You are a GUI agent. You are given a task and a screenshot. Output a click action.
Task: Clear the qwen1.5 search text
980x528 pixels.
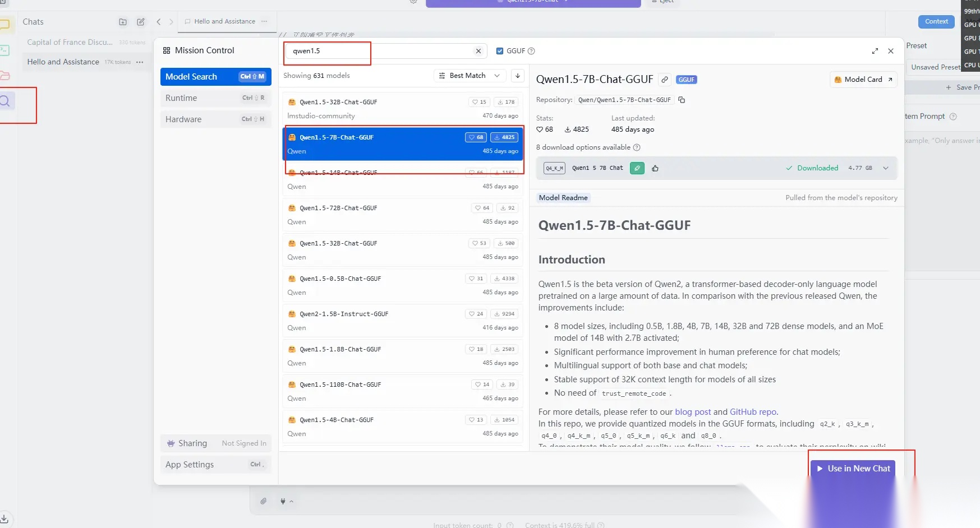[479, 51]
